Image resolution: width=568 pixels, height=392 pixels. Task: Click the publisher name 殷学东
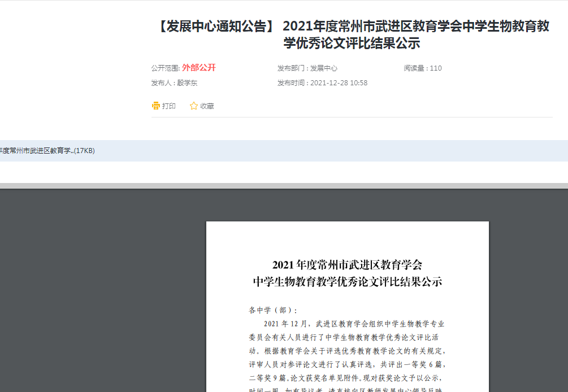[187, 83]
